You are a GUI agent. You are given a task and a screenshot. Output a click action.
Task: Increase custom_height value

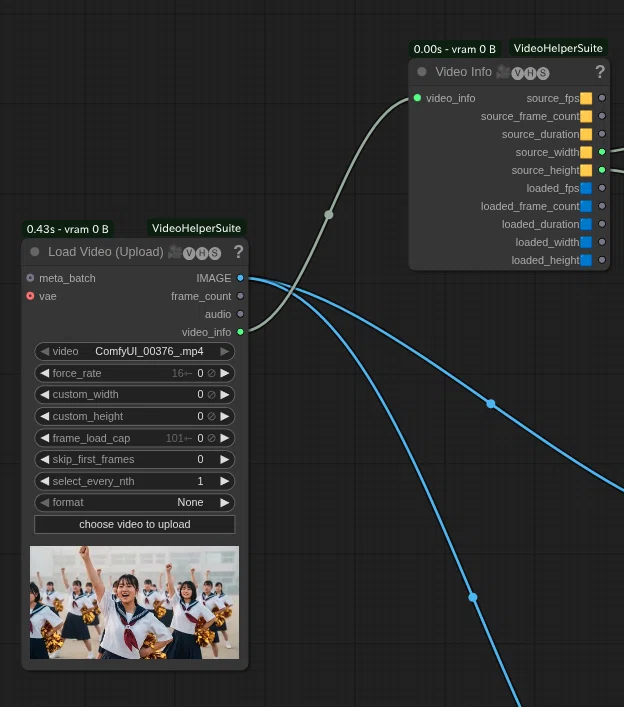224,416
